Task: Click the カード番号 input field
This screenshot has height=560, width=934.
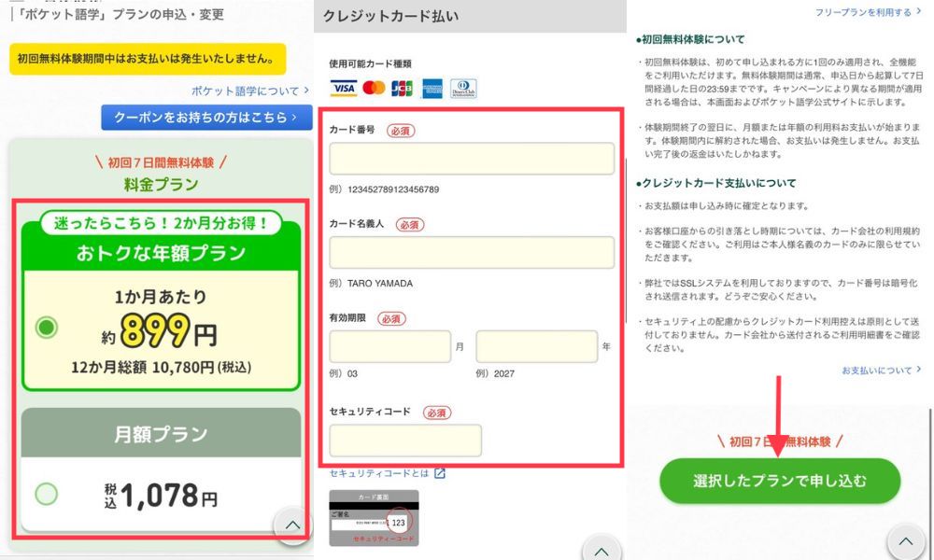Action: 472,159
